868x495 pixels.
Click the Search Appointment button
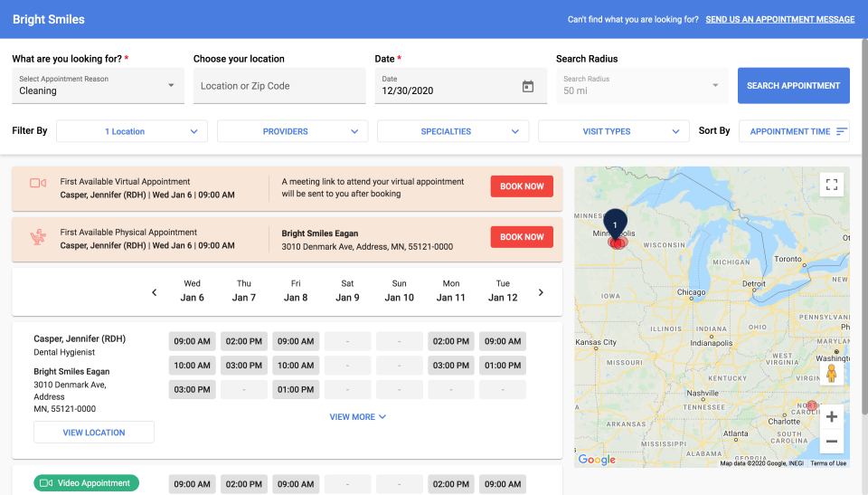[x=793, y=85]
